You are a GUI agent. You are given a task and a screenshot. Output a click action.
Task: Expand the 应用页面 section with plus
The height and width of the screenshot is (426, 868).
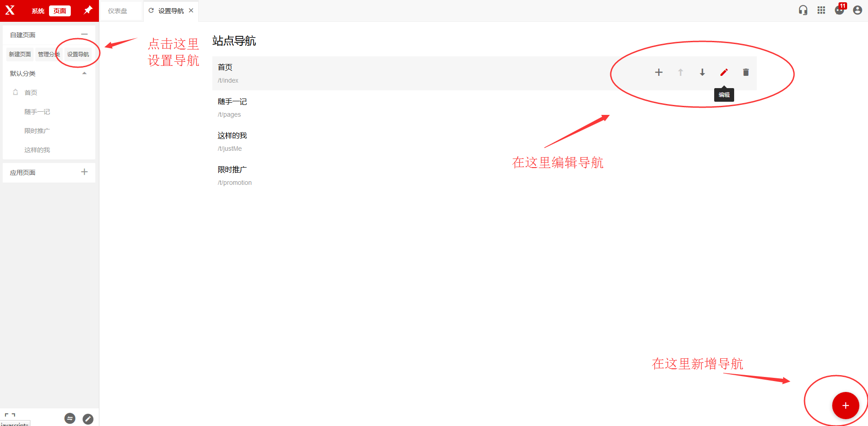84,172
